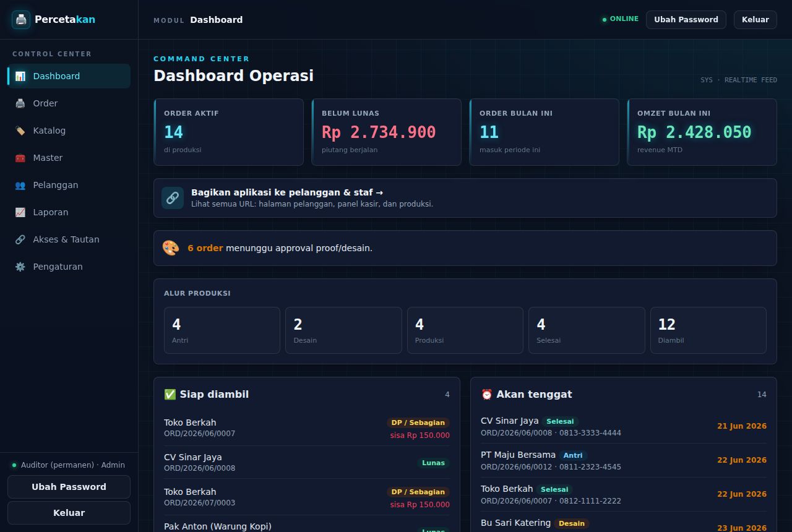This screenshot has height=532, width=792.
Task: Click the Master toolbox icon in sidebar
Action: coord(20,158)
